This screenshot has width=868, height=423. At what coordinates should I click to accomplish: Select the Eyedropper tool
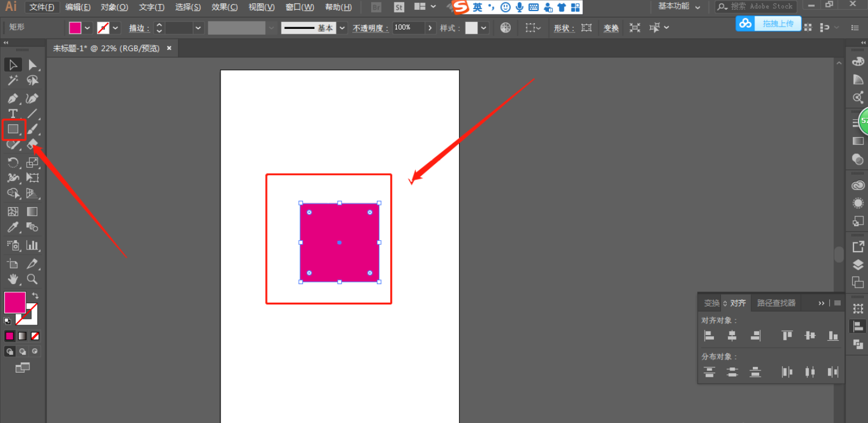(x=13, y=227)
